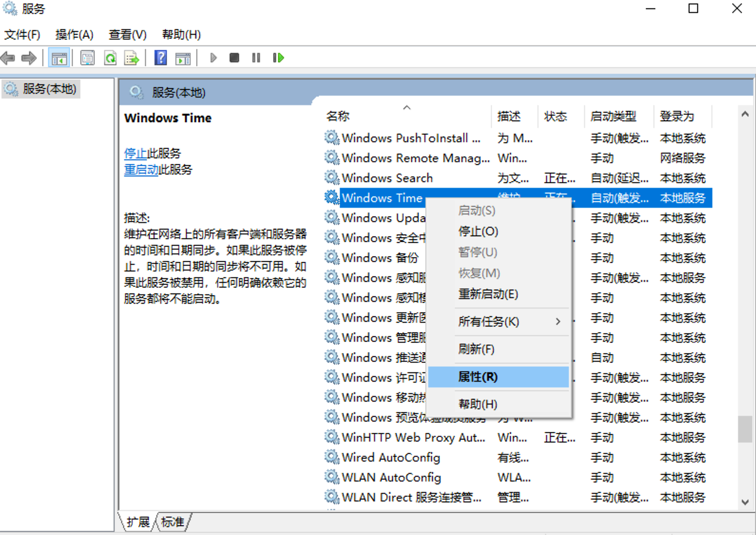
Task: Click the gear icon of WLAN AutoConfig
Action: point(332,477)
